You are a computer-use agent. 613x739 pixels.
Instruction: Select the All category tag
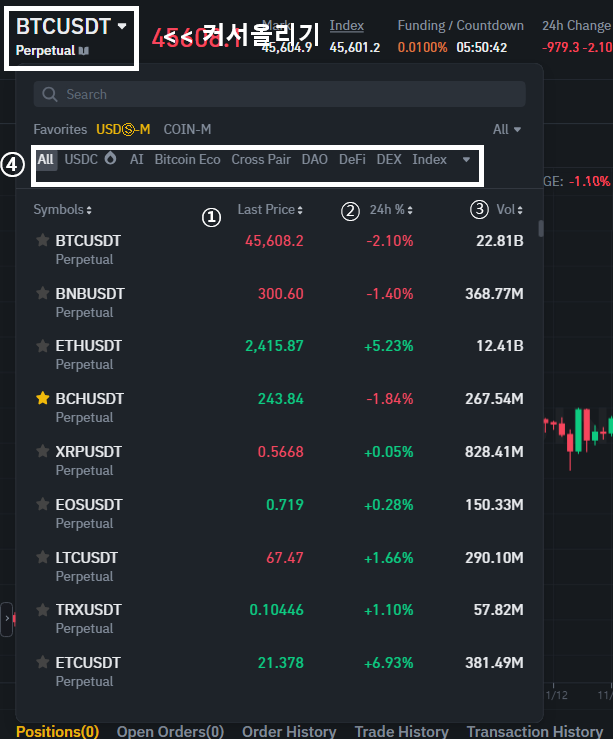[46, 159]
